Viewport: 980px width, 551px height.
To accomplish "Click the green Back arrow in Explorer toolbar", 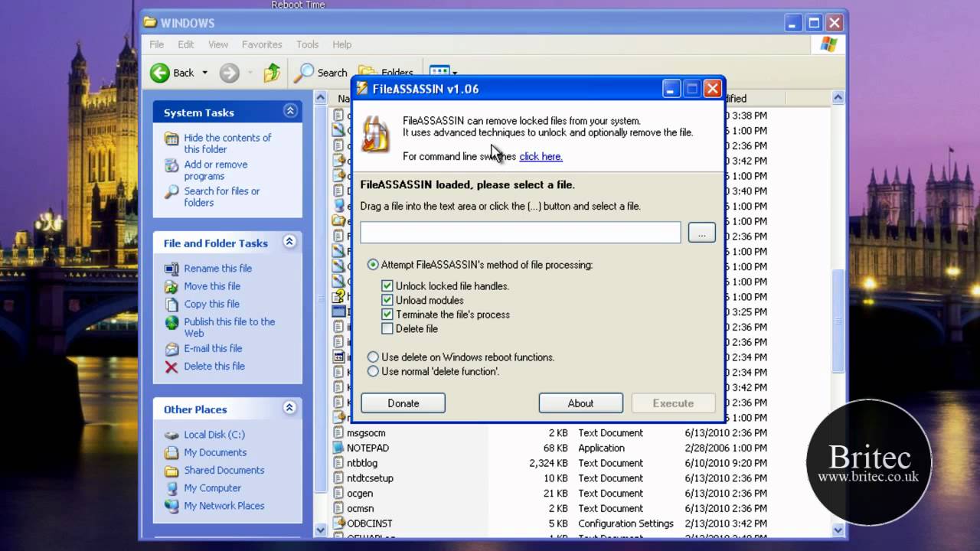I will click(160, 73).
